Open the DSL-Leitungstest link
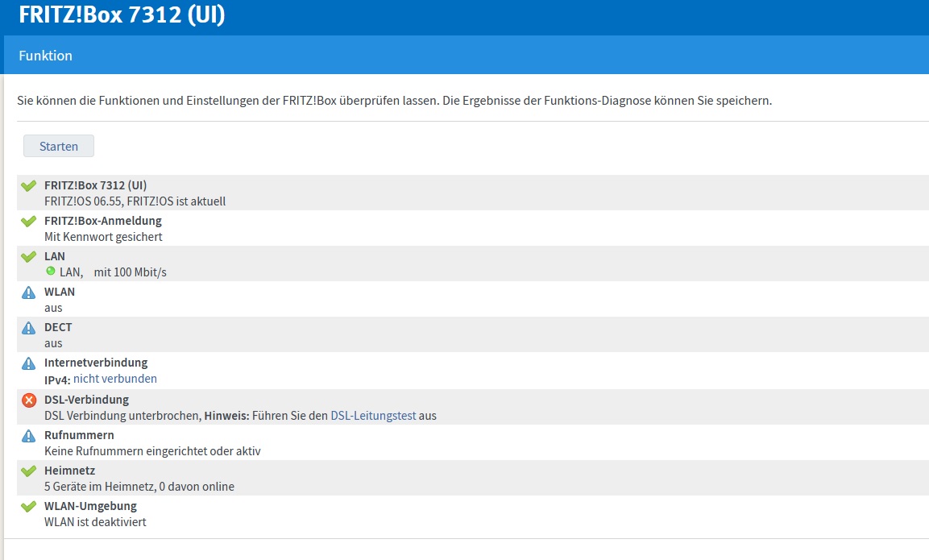Screen dimensions: 929x560 click(373, 416)
